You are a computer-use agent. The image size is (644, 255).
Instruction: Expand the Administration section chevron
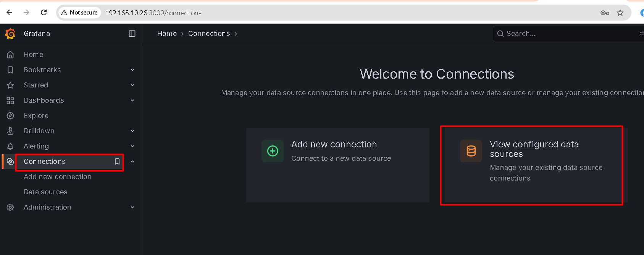(132, 207)
